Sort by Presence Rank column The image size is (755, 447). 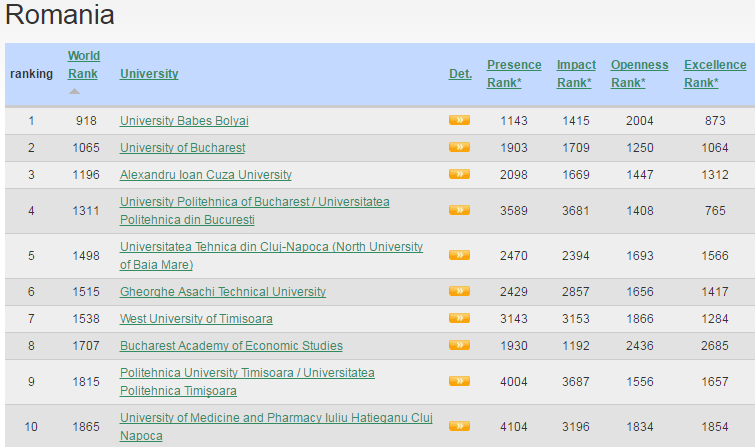[x=514, y=74]
